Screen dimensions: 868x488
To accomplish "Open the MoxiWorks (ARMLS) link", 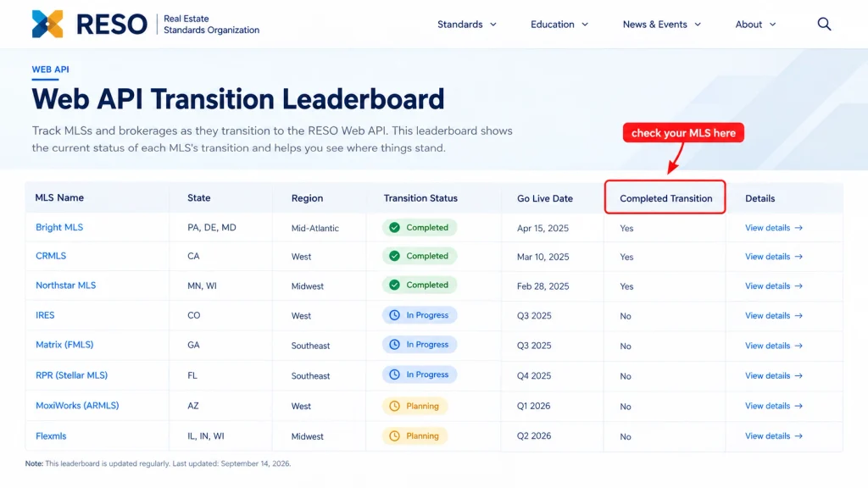I will (x=77, y=406).
